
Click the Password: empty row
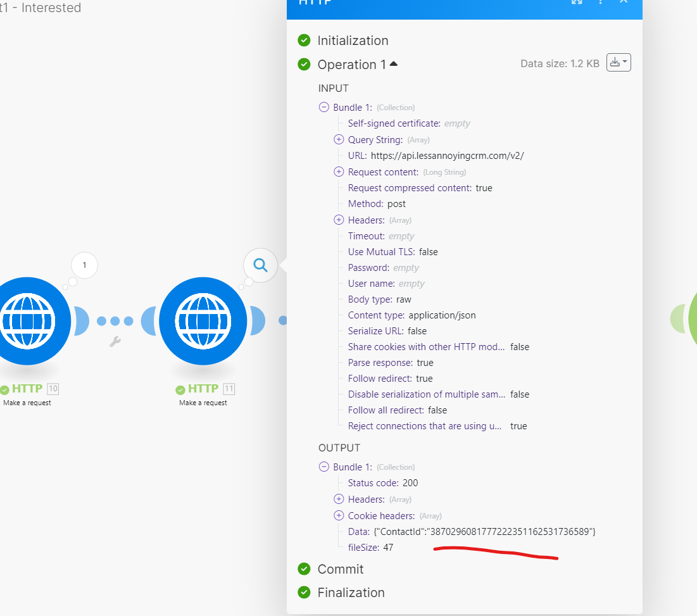tap(384, 268)
